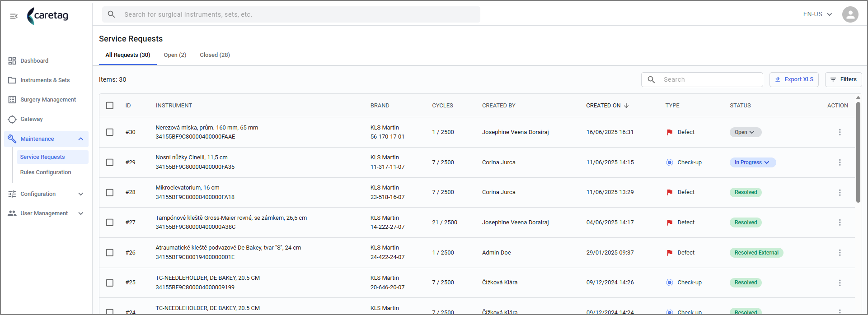Screen dimensions: 868x315
Task: Click the Resolved status badge for #28
Action: coord(746,192)
